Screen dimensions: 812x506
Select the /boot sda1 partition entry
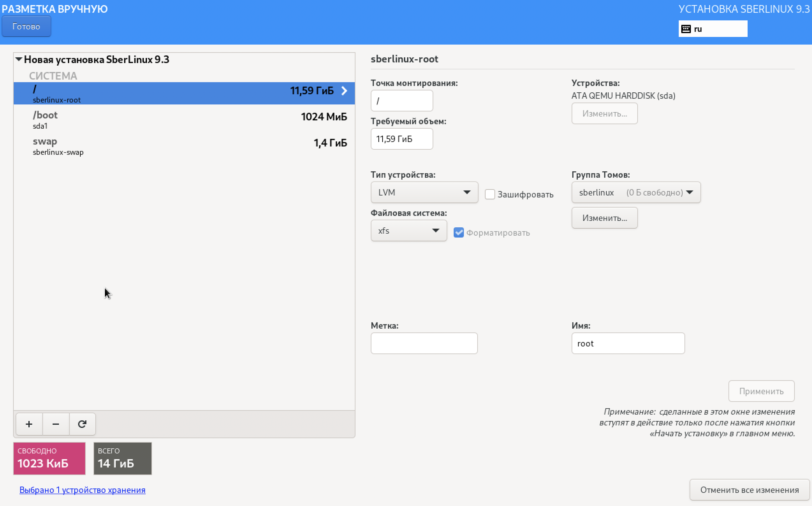coord(184,119)
